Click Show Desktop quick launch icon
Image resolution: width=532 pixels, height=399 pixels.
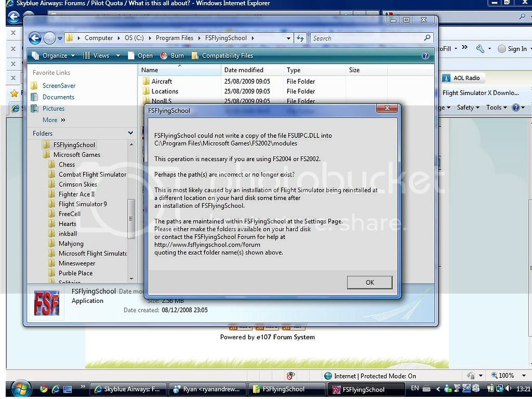[x=67, y=389]
